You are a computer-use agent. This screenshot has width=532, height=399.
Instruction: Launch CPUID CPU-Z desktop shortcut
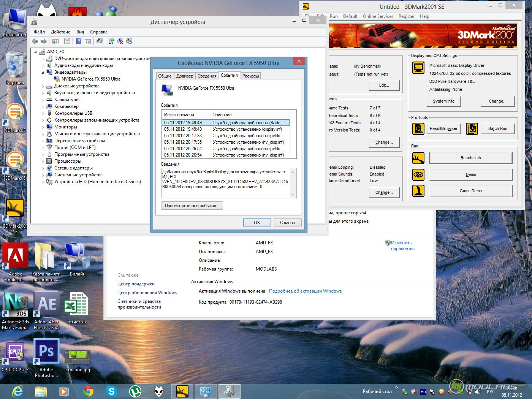[15, 351]
